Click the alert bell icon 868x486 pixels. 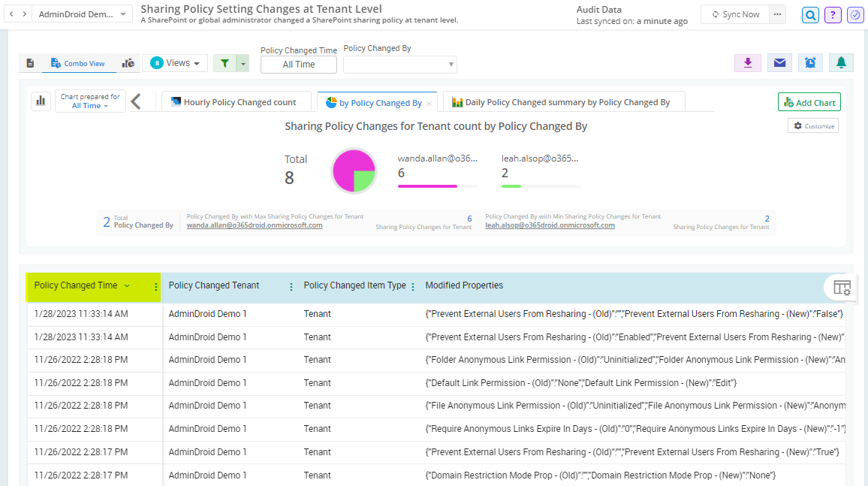pyautogui.click(x=841, y=63)
